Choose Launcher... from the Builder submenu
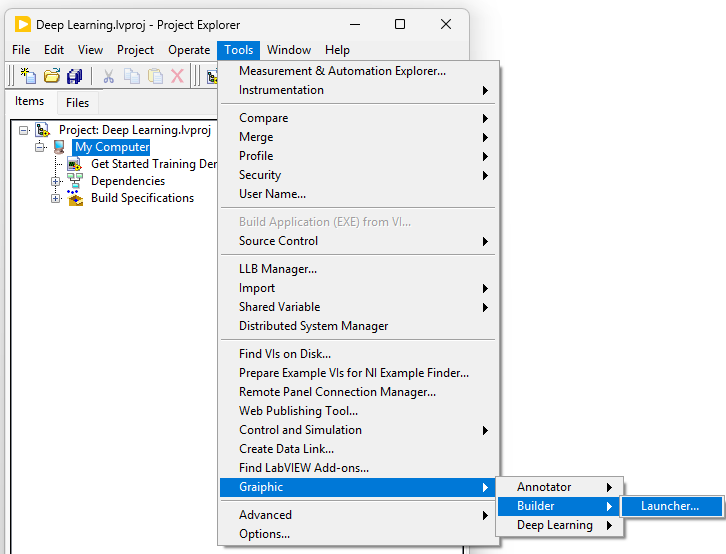The height and width of the screenshot is (554, 726). (669, 506)
